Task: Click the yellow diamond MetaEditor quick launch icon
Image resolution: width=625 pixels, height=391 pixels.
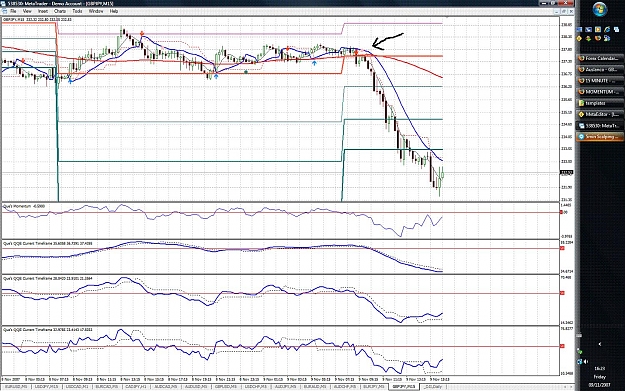Action: click(x=579, y=39)
